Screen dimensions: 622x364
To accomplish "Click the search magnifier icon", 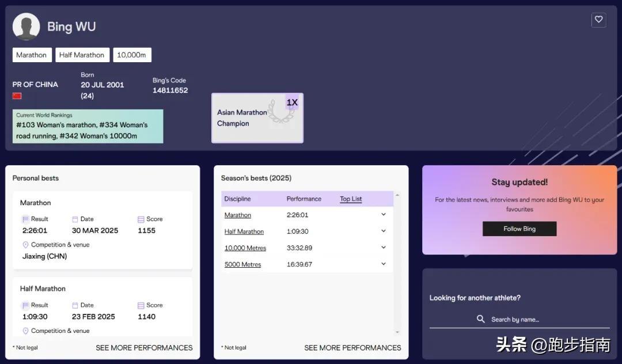I will pos(481,319).
